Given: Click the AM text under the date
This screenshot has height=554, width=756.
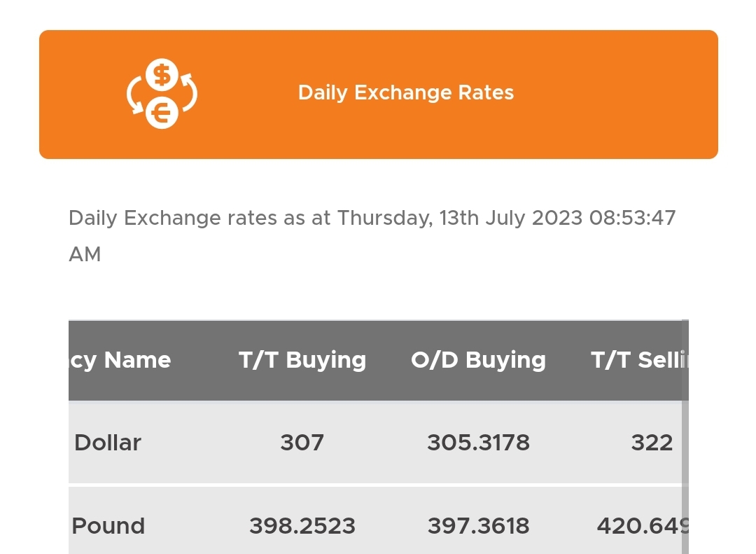Looking at the screenshot, I should click(x=85, y=254).
